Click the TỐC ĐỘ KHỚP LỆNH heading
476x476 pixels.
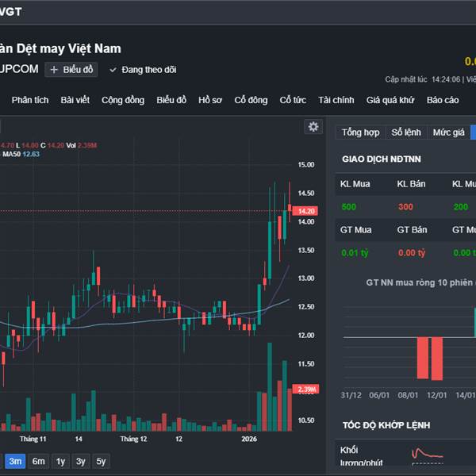(386, 425)
